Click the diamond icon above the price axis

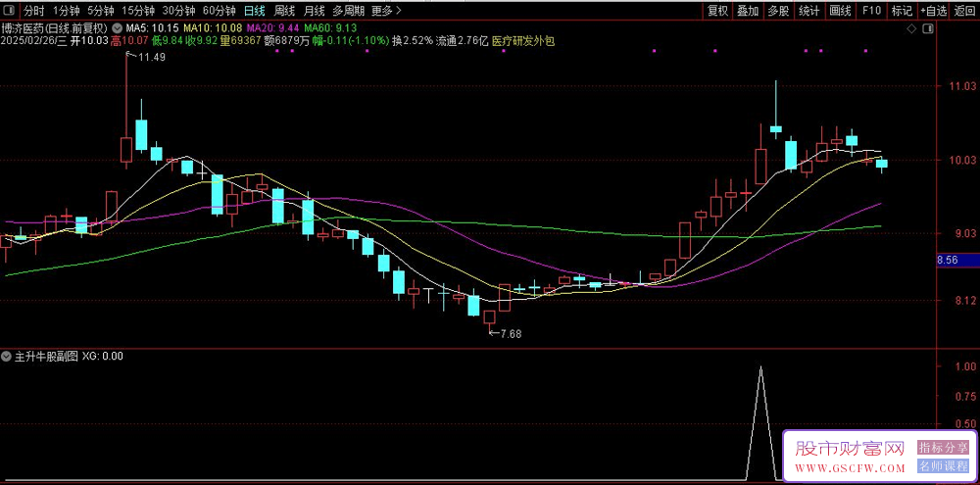(x=911, y=28)
